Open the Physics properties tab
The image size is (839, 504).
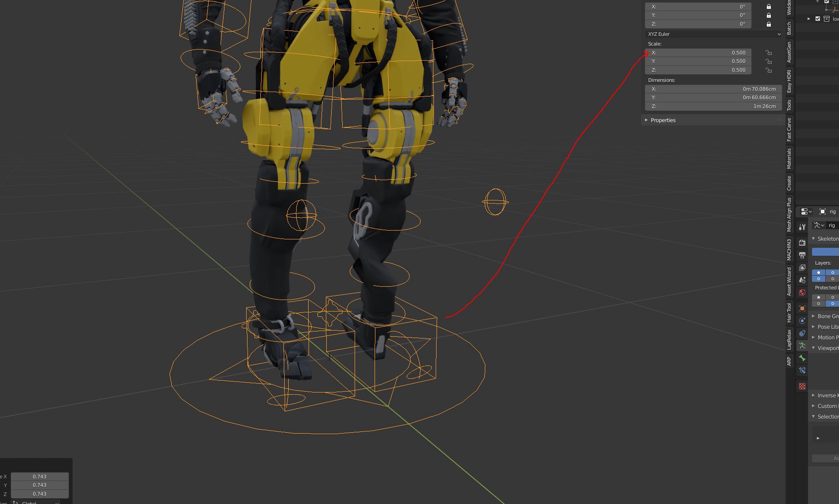[x=802, y=321]
